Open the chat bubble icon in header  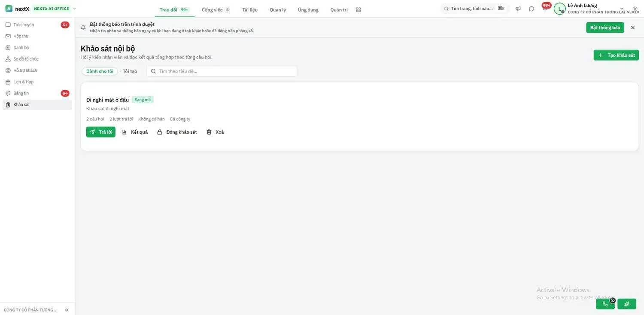coord(532,9)
